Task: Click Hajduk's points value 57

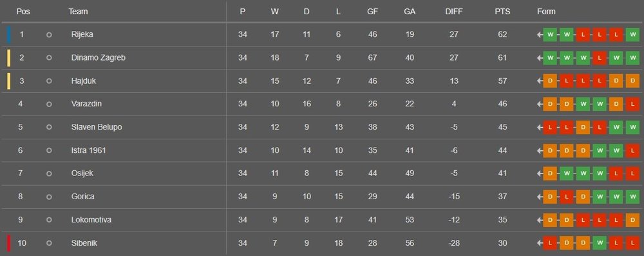Action: coord(502,81)
